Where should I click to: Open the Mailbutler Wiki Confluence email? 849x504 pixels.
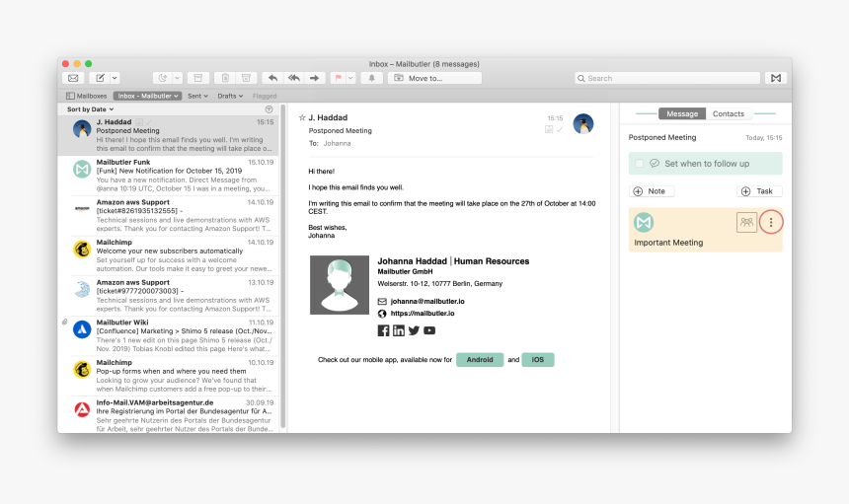click(169, 335)
